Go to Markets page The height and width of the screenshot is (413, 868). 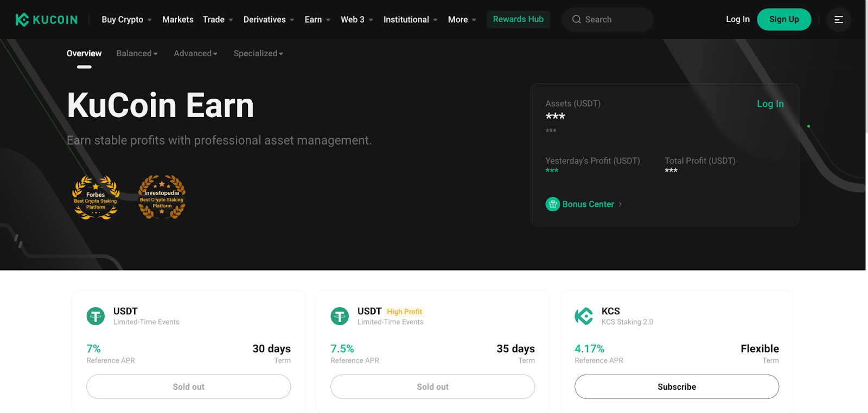click(x=178, y=20)
